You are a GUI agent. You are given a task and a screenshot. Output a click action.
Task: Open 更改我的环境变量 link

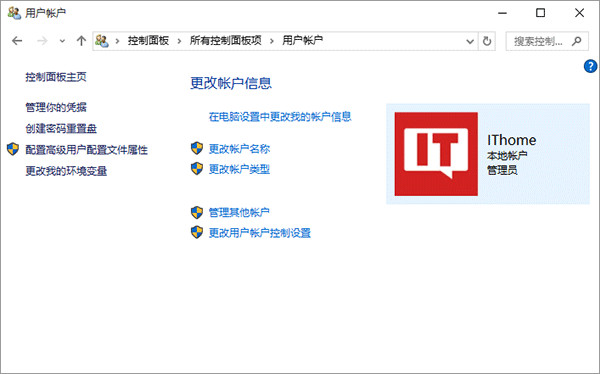pos(66,171)
